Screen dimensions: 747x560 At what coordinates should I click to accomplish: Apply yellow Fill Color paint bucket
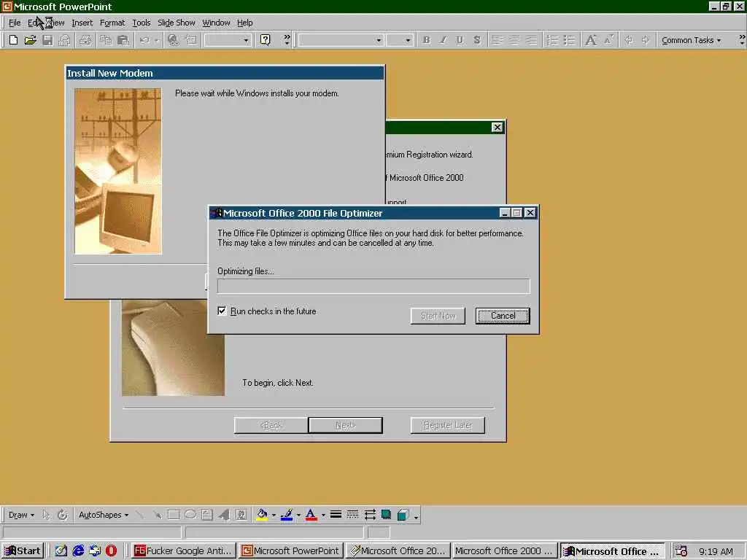coord(262,515)
